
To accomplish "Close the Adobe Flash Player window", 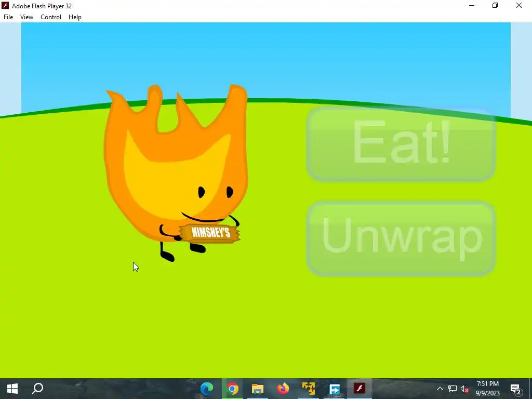I will tap(519, 5).
